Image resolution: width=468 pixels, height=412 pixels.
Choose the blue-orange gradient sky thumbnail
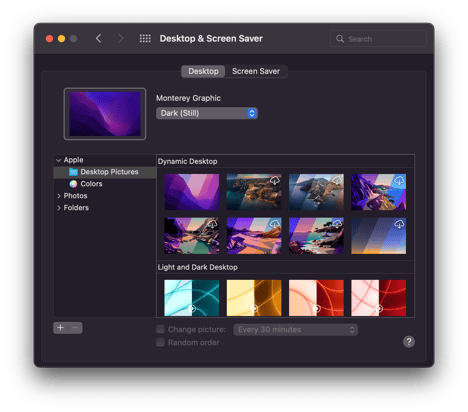(378, 236)
